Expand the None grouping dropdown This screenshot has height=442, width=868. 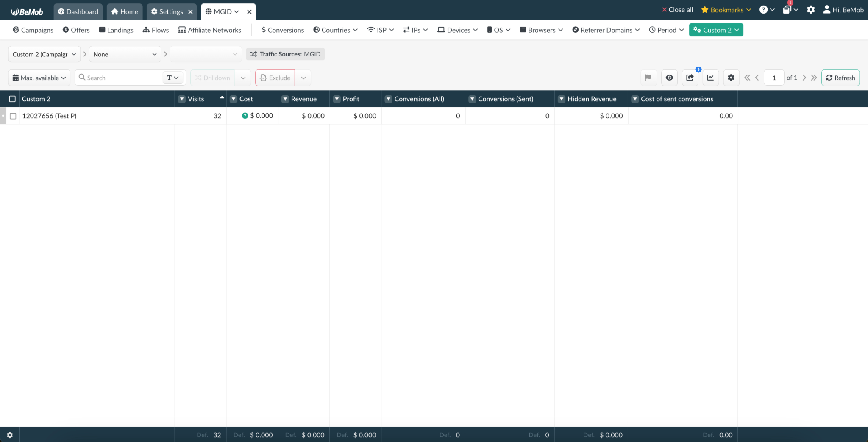(125, 54)
